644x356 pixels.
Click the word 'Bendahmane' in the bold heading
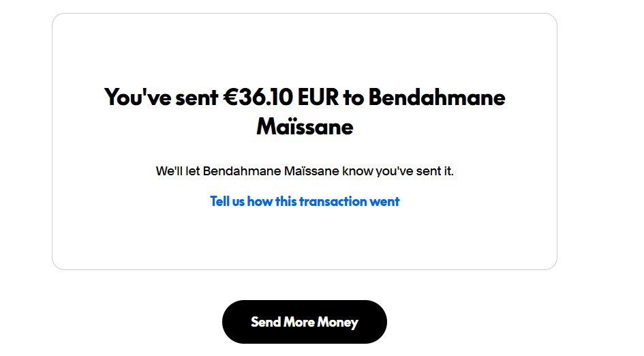point(437,98)
